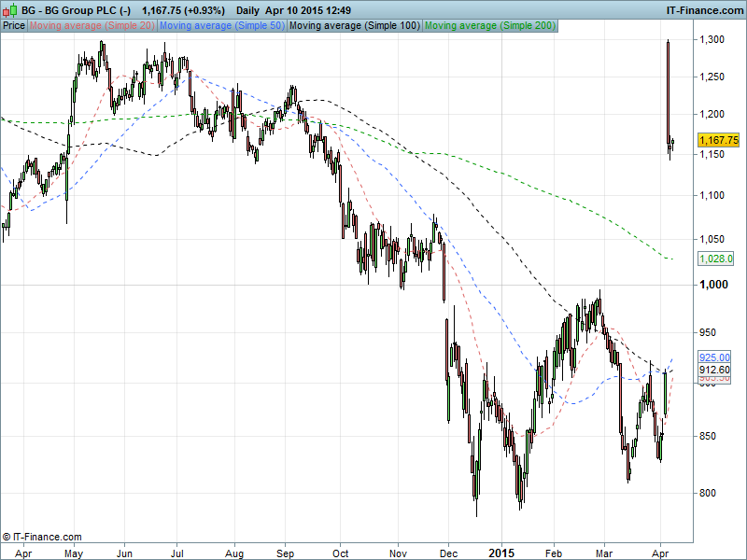Select the Moving average (Simple 200) label
The image size is (747, 560).
point(489,26)
